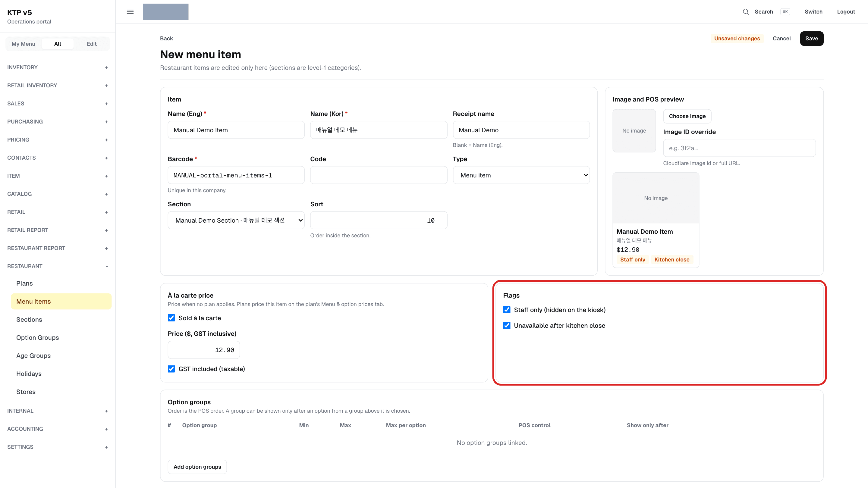
Task: Focus the Price input showing 12.90
Action: 204,350
